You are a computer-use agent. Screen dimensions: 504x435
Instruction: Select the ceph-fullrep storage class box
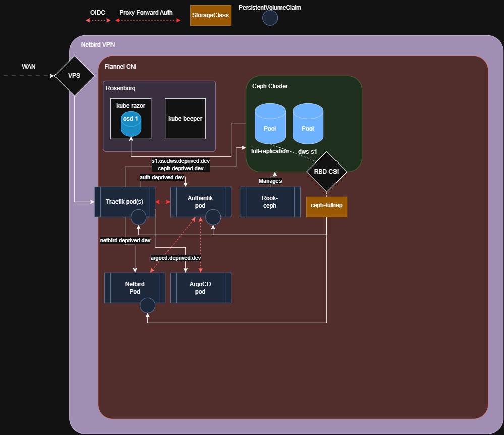(x=326, y=207)
